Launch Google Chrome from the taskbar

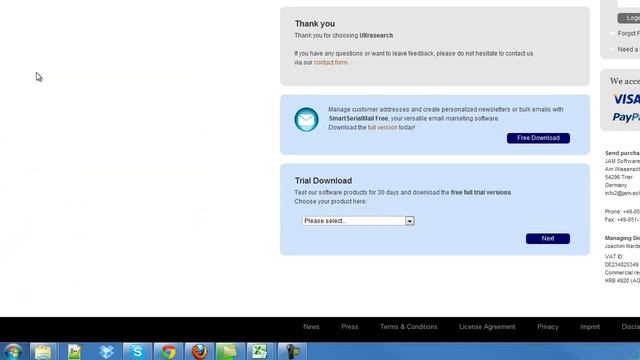coord(168,352)
